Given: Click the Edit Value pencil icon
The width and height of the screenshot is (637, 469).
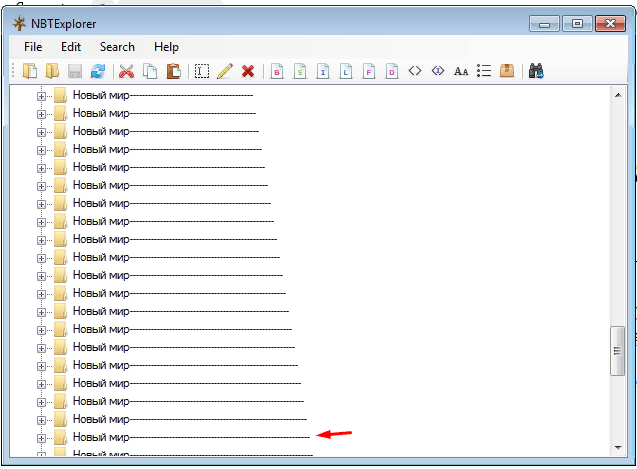Looking at the screenshot, I should pos(225,71).
